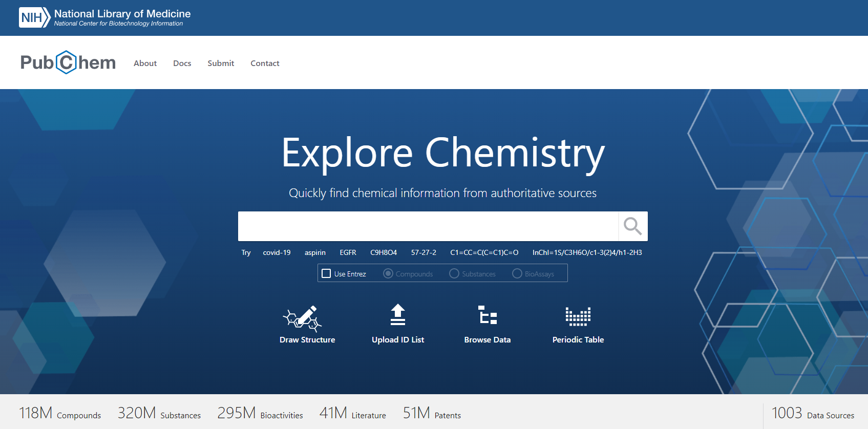The image size is (868, 429).
Task: Click the Periodic Table label
Action: point(578,339)
